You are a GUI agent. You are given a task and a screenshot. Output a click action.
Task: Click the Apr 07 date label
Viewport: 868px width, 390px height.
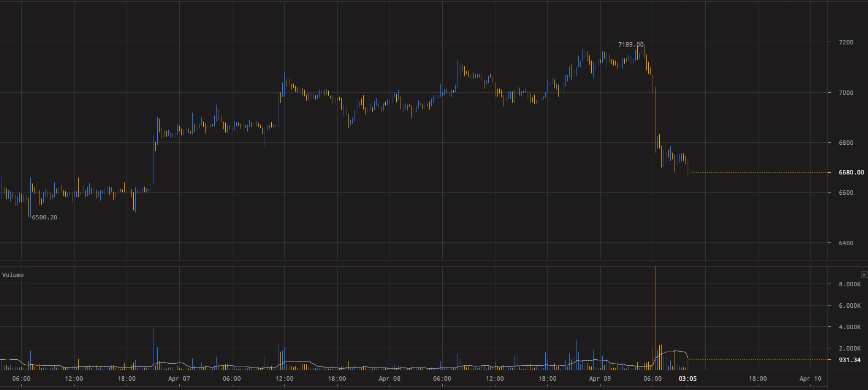point(179,378)
